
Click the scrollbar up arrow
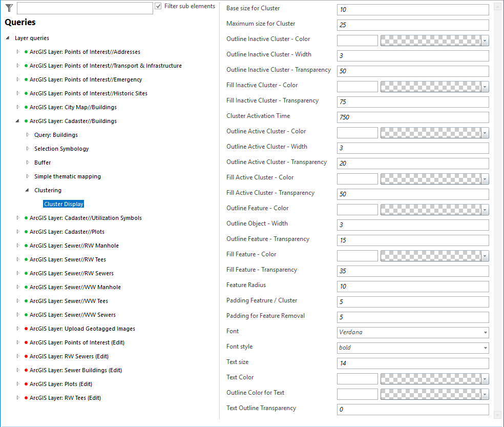coord(497,6)
